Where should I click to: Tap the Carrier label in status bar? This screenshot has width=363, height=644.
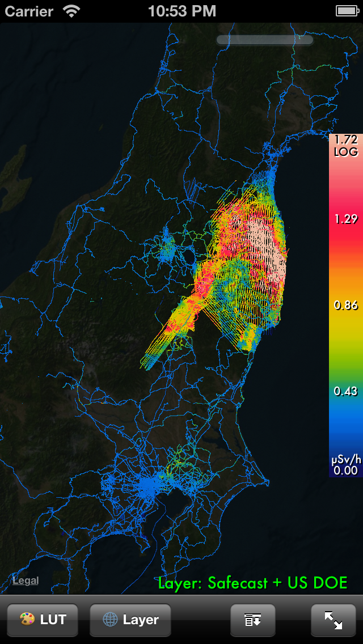29,11
